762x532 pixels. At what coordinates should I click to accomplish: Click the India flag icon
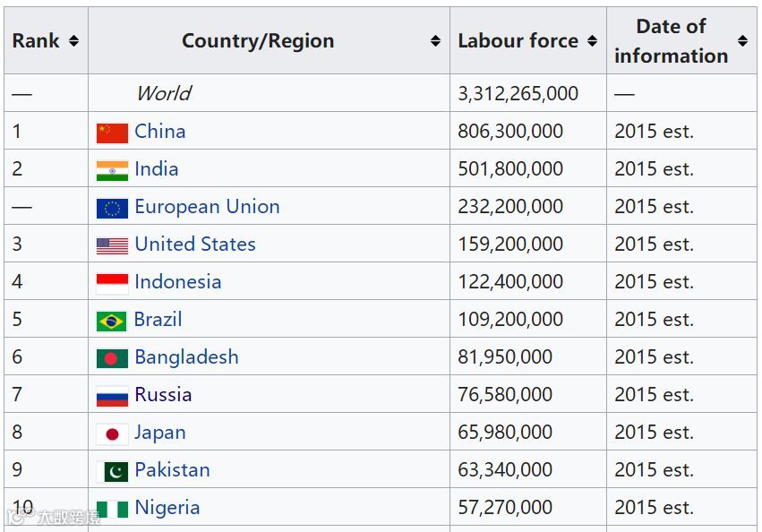click(112, 170)
